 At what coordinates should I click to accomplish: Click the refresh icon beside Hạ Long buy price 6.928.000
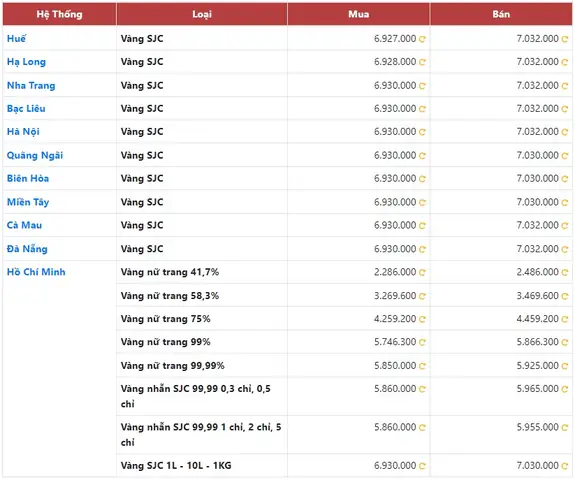click(x=422, y=62)
